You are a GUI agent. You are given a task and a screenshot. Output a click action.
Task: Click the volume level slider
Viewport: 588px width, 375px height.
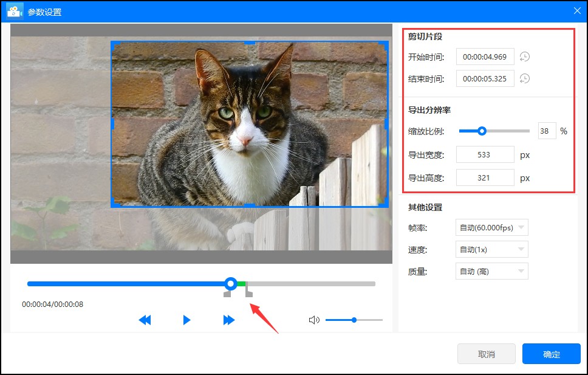click(x=354, y=320)
